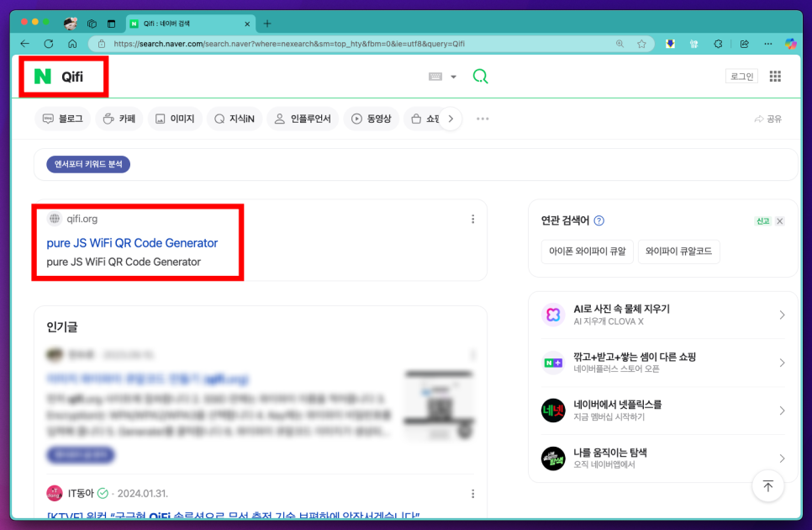Screen dimensions: 812x530
Task: Click the zoom magnifier in the address bar
Action: tap(620, 44)
